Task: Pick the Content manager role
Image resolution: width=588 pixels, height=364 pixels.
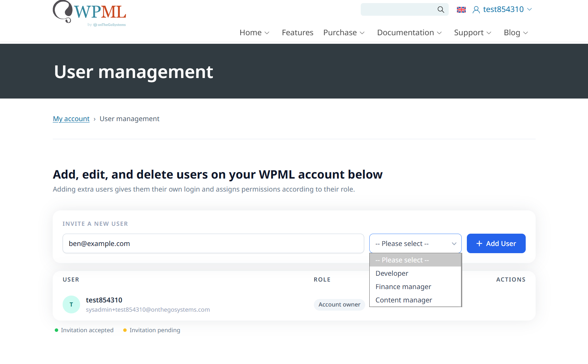Action: [x=404, y=300]
